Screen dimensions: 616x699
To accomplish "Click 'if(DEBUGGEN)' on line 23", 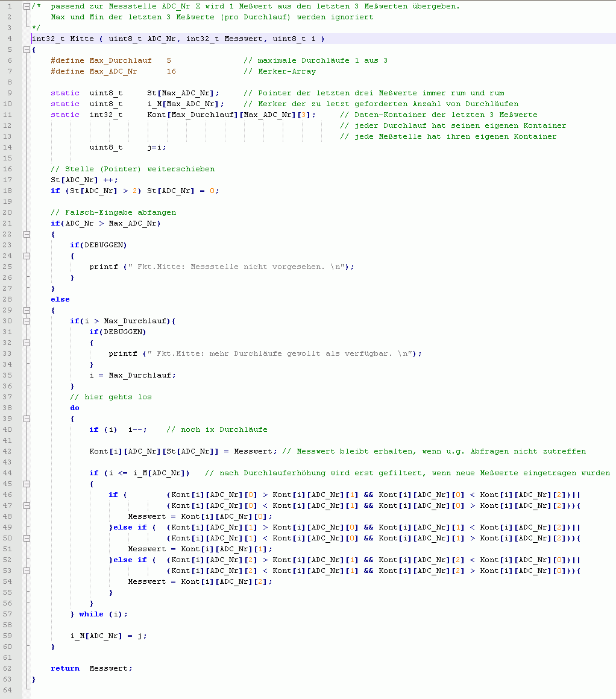I will 98,245.
